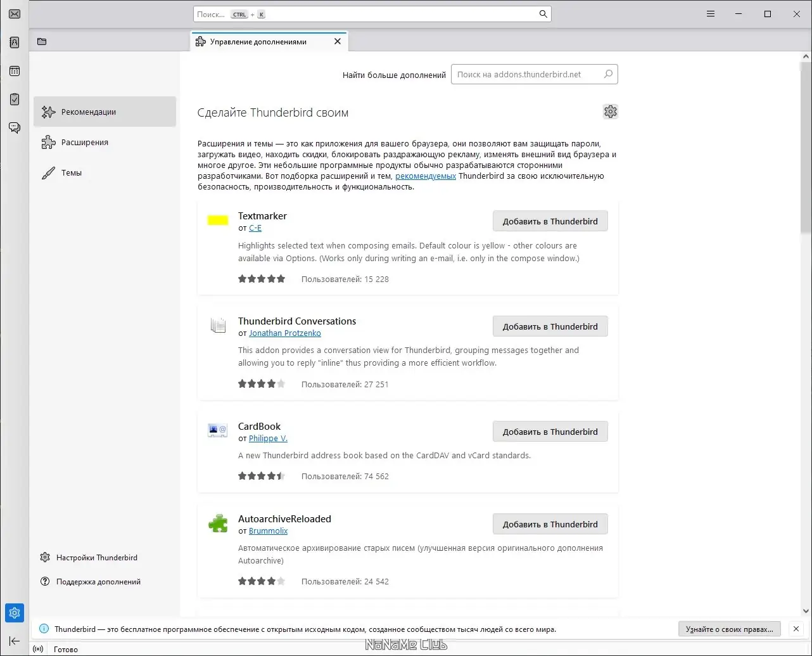Click the page scrollbar down arrow

pos(806,610)
